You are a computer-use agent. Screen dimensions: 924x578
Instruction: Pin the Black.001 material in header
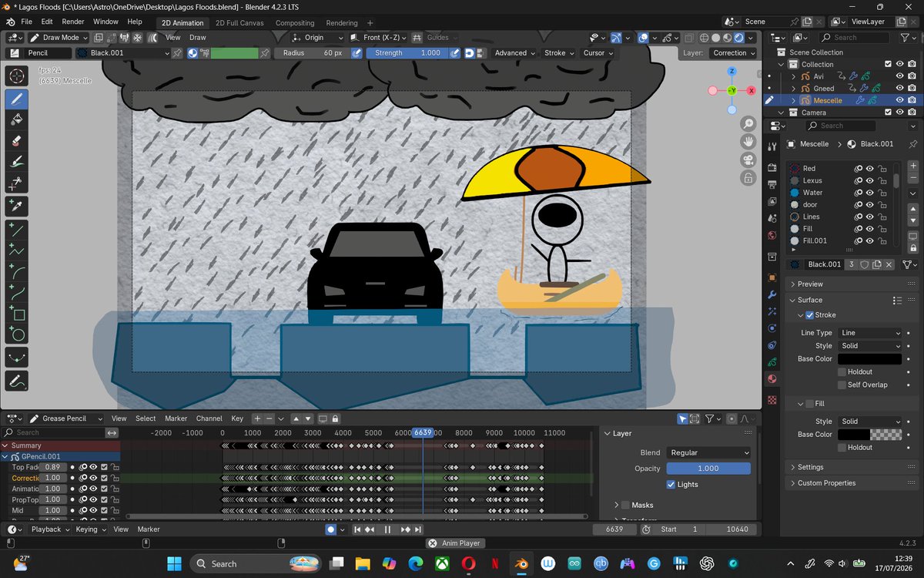tap(177, 52)
